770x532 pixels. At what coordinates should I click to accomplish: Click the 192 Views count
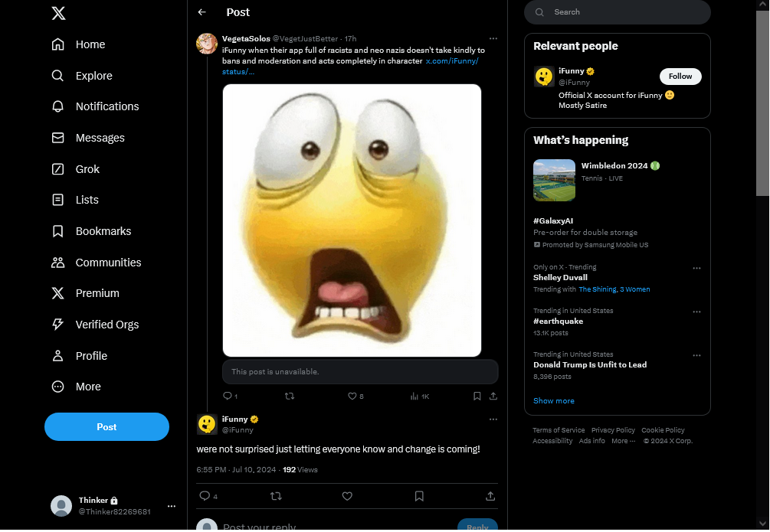[x=300, y=470]
